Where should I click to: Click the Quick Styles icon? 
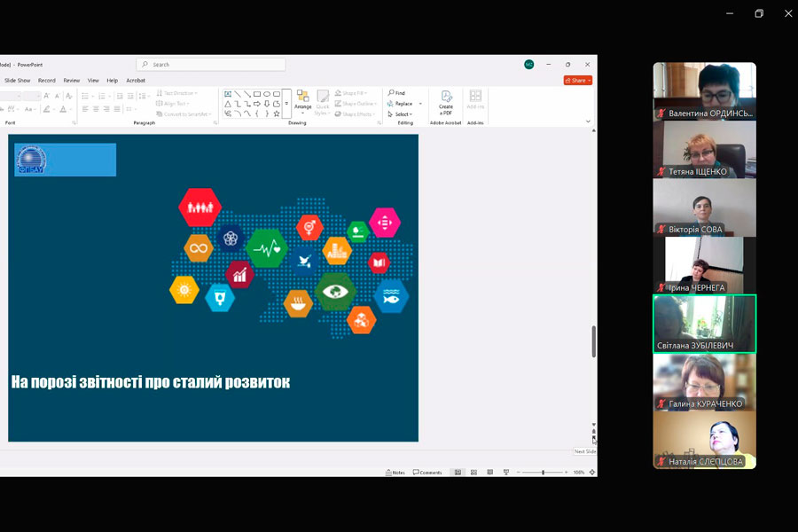click(323, 97)
